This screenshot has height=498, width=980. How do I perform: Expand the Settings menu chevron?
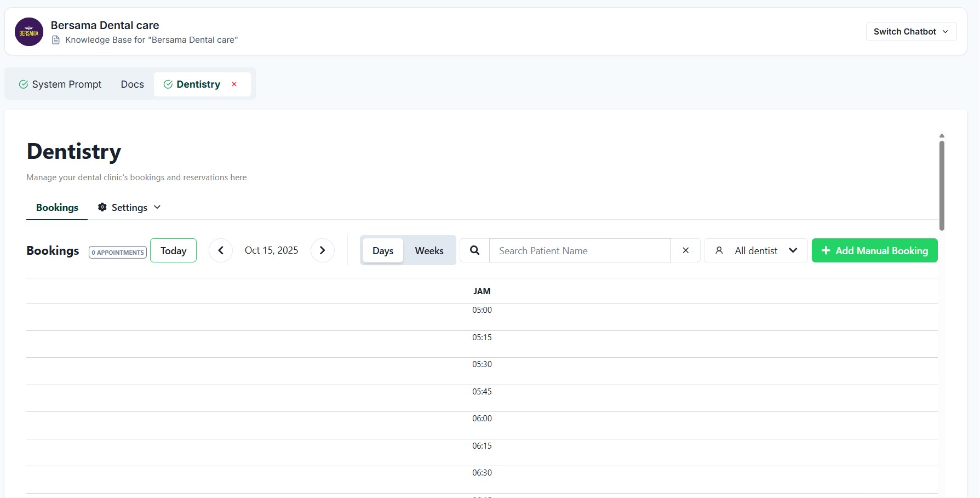[x=157, y=207]
